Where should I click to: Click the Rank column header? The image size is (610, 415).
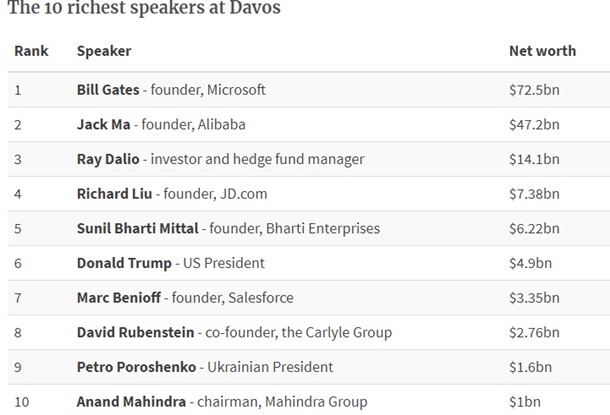(x=29, y=51)
